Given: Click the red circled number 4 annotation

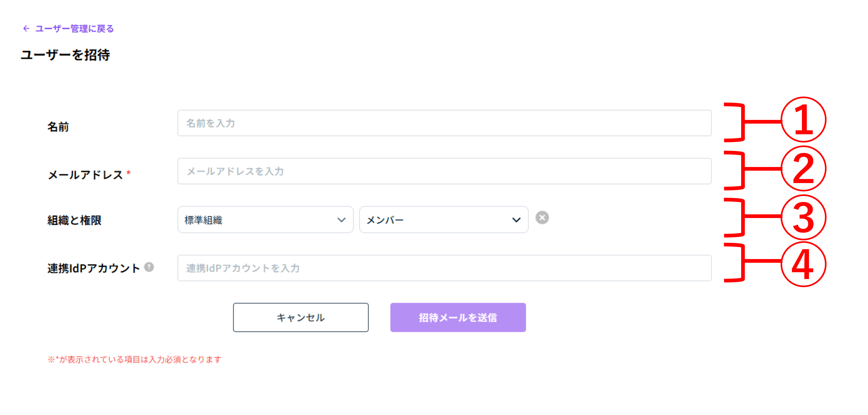Looking at the screenshot, I should (803, 264).
